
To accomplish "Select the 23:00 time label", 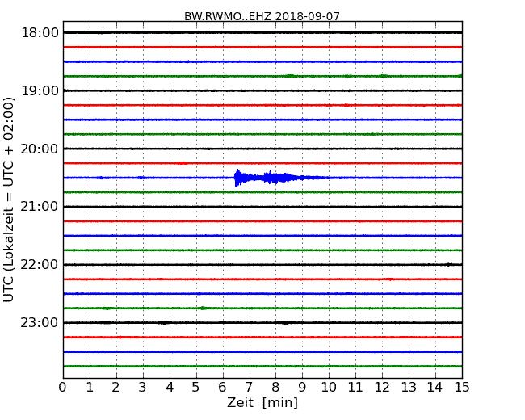I will (x=40, y=322).
